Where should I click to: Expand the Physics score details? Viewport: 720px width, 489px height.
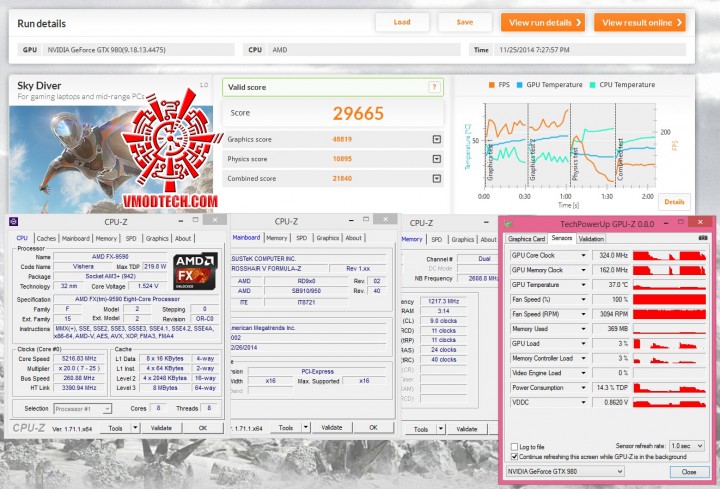click(x=437, y=159)
